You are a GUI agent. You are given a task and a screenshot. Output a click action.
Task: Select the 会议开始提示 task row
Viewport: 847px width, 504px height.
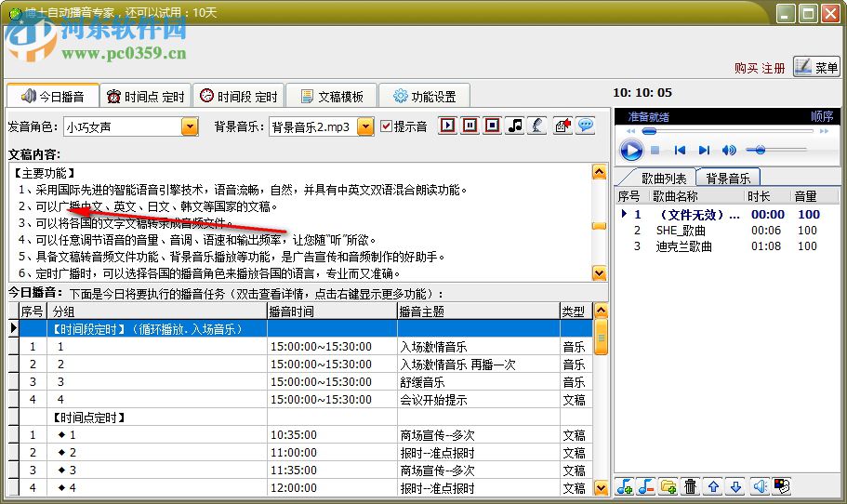(306, 400)
